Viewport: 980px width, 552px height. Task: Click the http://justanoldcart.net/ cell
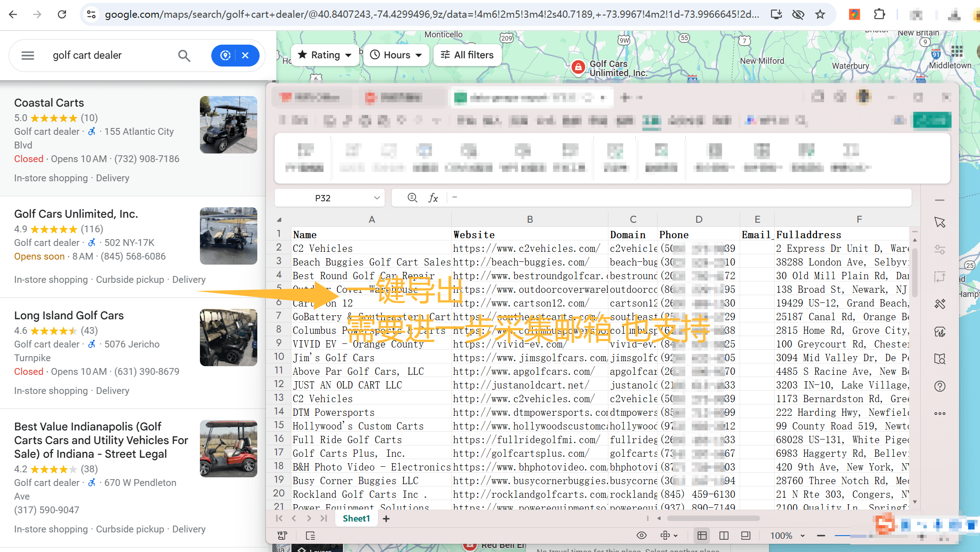(x=530, y=385)
